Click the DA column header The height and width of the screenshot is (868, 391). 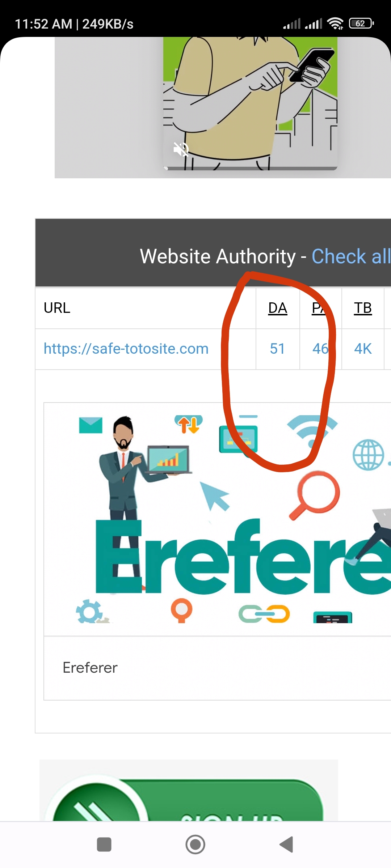pyautogui.click(x=278, y=308)
